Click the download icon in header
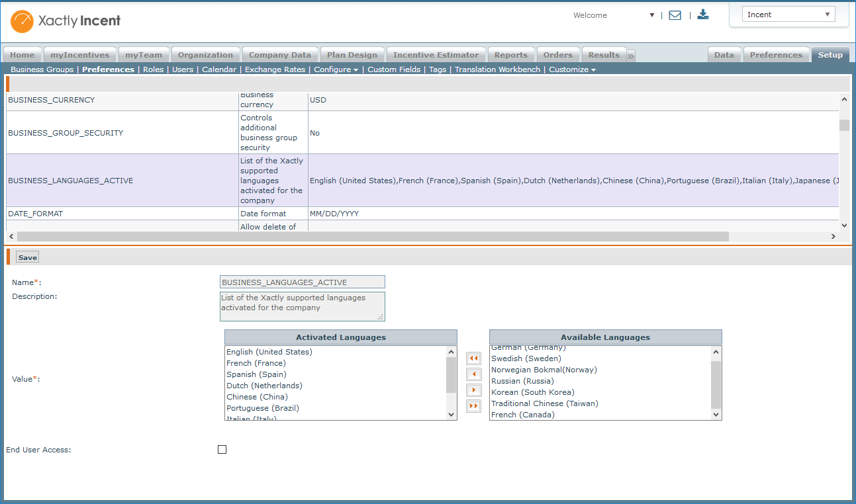Viewport: 856px width, 504px height. 703,15
